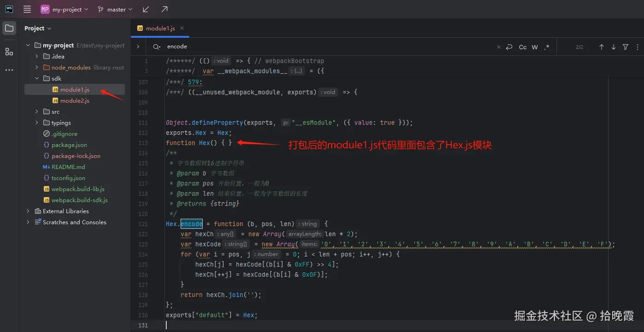The width and height of the screenshot is (644, 332).
Task: Toggle Regex (.*) search option
Action: tap(546, 47)
